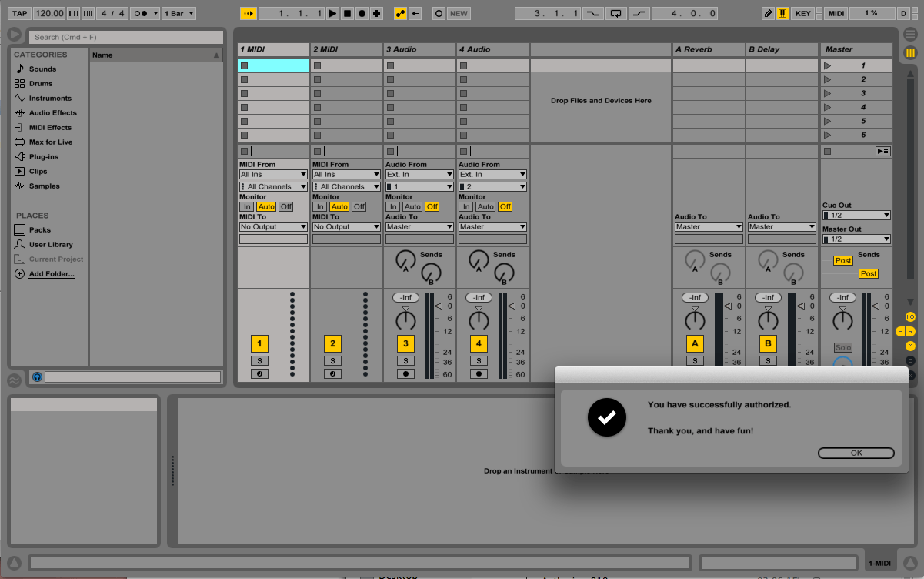Click the Play button in transport
This screenshot has height=579, width=924.
tap(332, 13)
